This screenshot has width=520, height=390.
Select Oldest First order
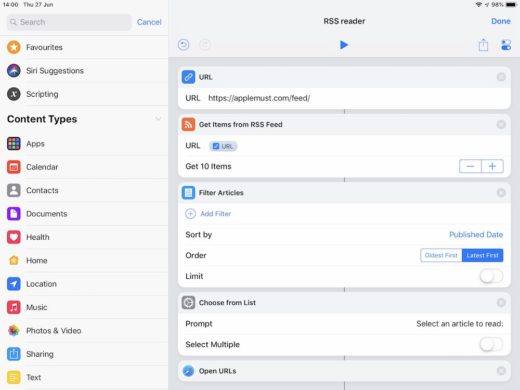[441, 255]
